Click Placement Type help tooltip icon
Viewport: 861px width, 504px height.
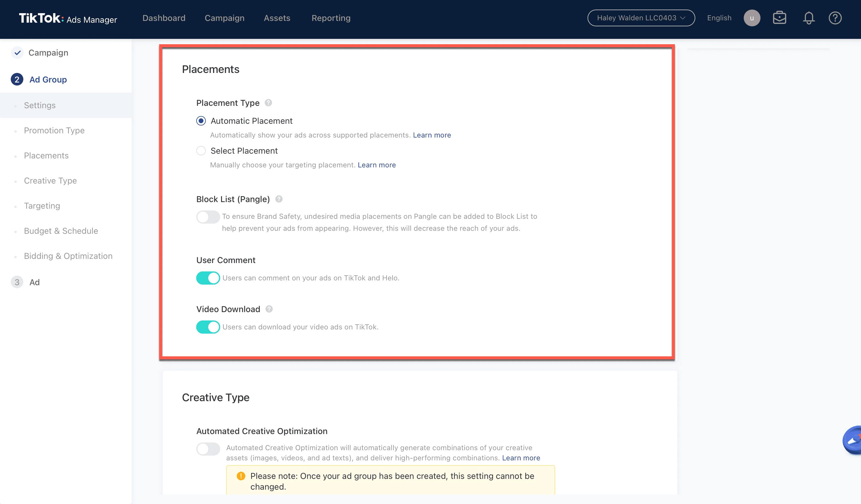(x=268, y=103)
